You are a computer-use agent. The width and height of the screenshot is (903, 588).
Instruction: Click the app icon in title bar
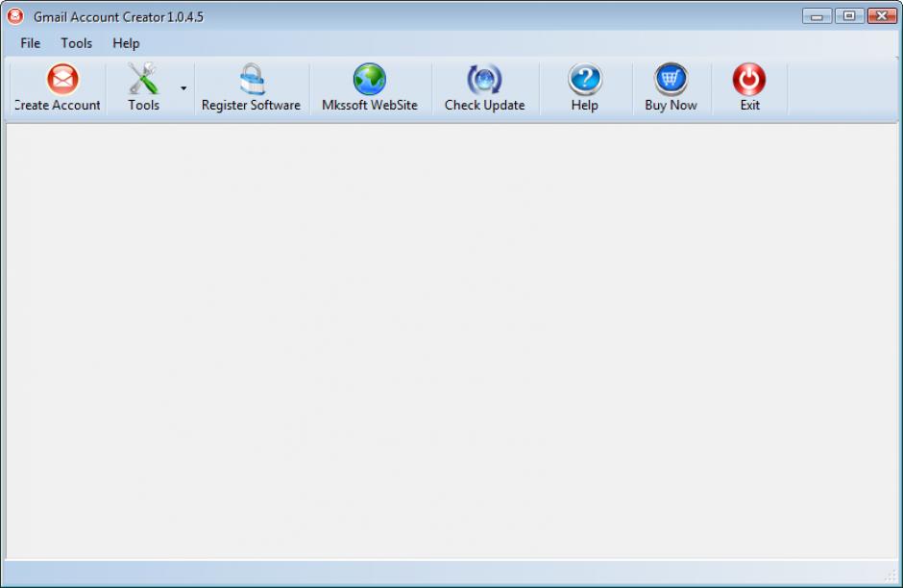click(15, 16)
